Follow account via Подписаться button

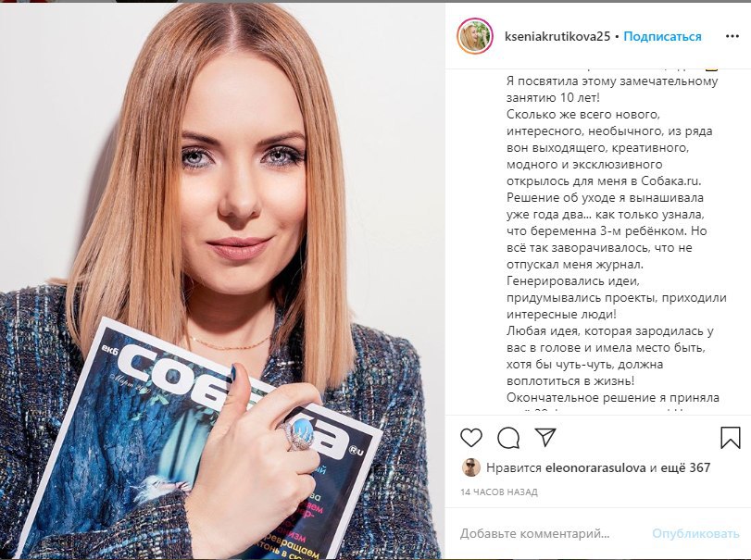[x=662, y=36]
